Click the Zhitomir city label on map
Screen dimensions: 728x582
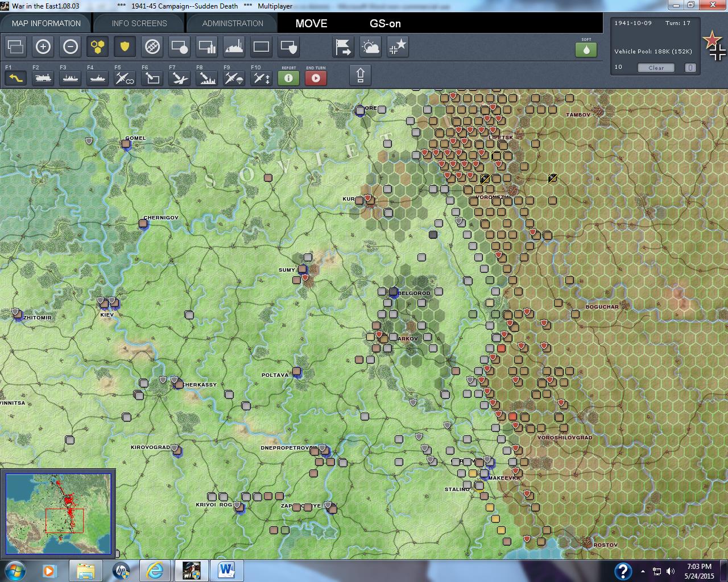(x=38, y=318)
